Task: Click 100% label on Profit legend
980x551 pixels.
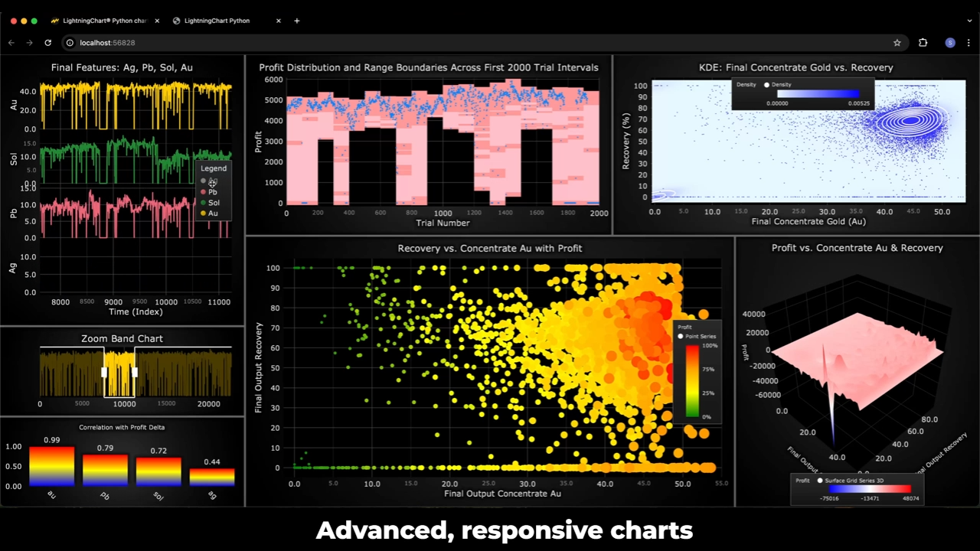Action: point(710,346)
